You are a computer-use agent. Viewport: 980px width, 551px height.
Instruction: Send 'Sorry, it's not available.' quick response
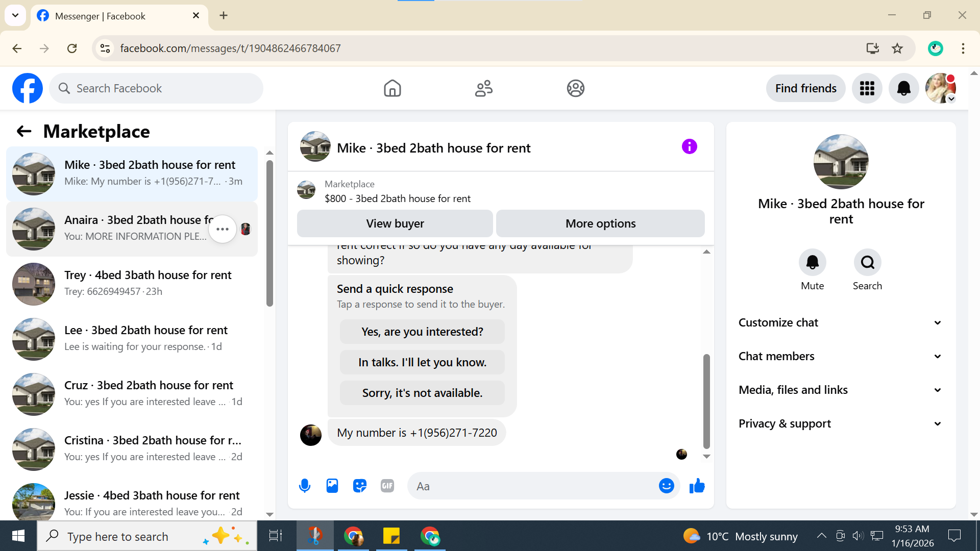(422, 393)
